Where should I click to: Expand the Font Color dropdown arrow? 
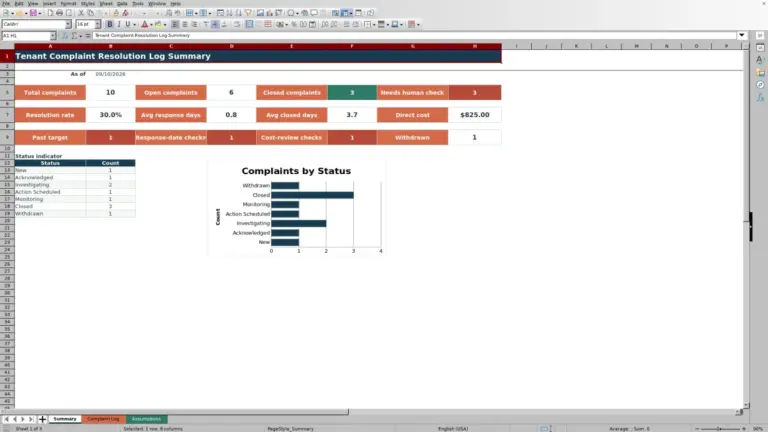click(x=151, y=24)
